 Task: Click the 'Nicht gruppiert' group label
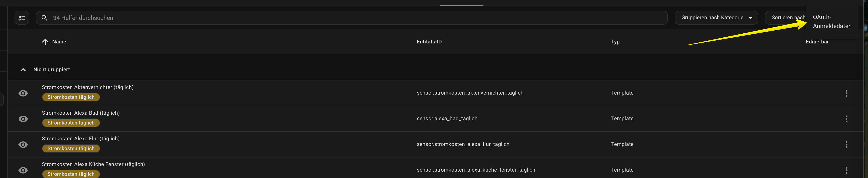coord(52,70)
